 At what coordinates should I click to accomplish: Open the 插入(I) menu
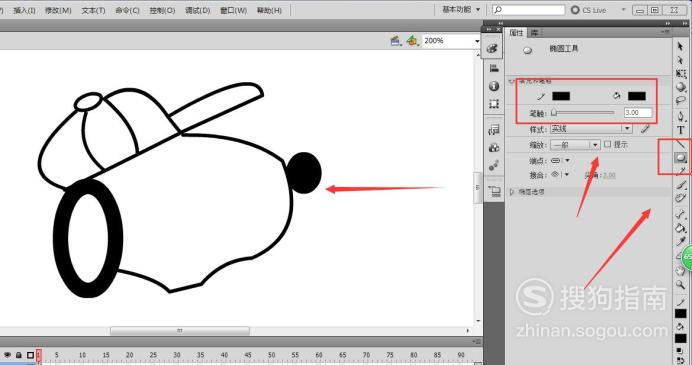(24, 10)
